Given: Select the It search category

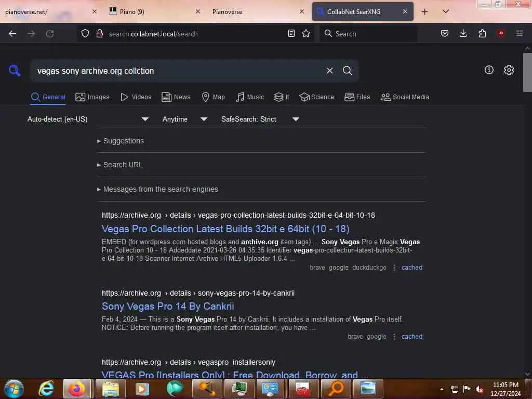Looking at the screenshot, I should click(x=282, y=97).
